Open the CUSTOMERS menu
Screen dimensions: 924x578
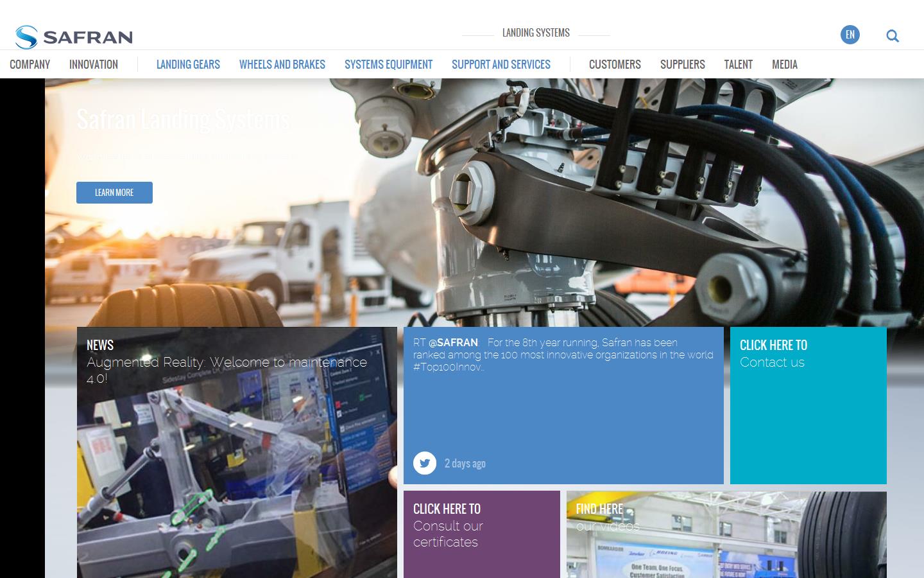615,64
